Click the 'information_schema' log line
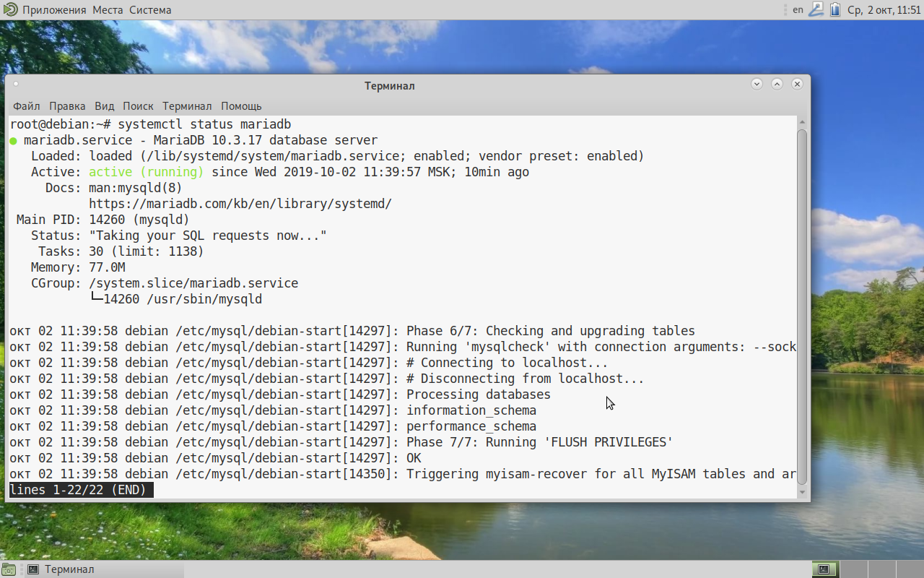This screenshot has height=578, width=924. click(x=273, y=410)
